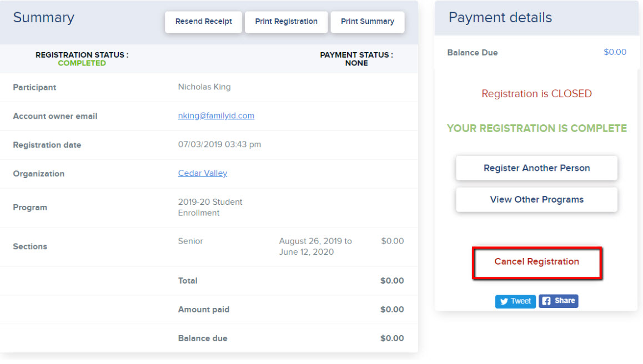Click the Twitter bird Tweet button
Screen dimensions: 643x364
pos(515,301)
